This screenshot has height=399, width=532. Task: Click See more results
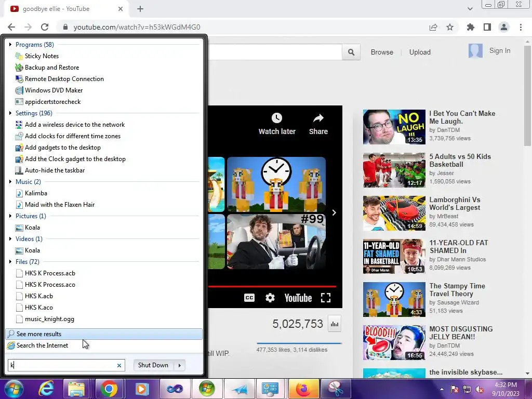pyautogui.click(x=104, y=334)
